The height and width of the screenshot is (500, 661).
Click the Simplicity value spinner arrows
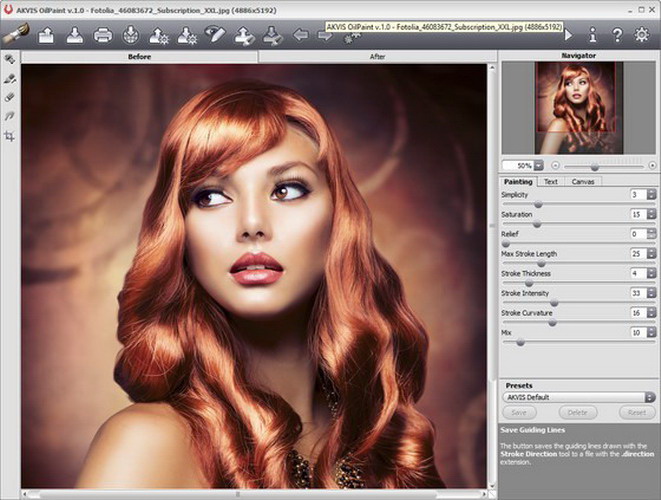[x=651, y=194]
